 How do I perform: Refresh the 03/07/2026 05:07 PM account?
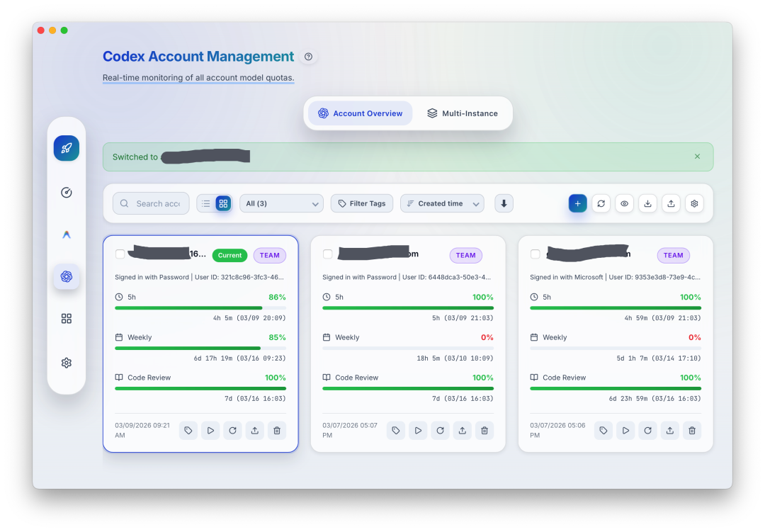click(x=440, y=431)
